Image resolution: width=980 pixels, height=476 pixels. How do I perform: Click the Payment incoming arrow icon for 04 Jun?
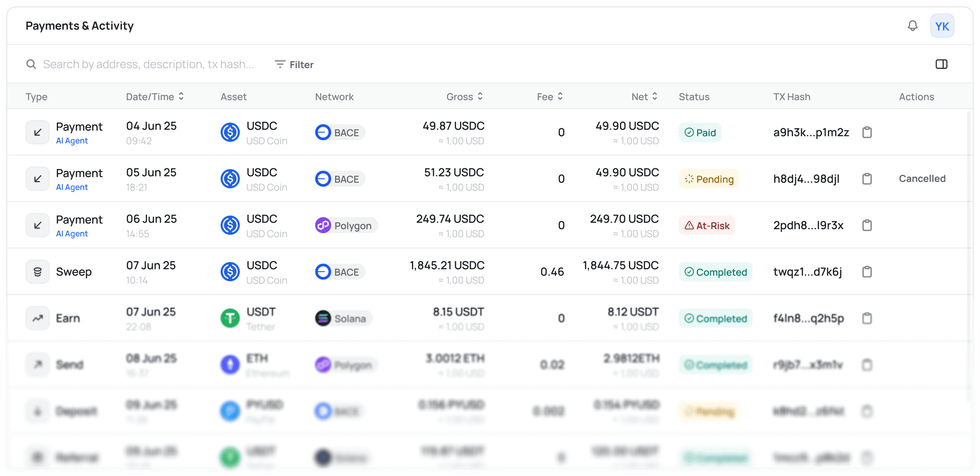click(37, 132)
